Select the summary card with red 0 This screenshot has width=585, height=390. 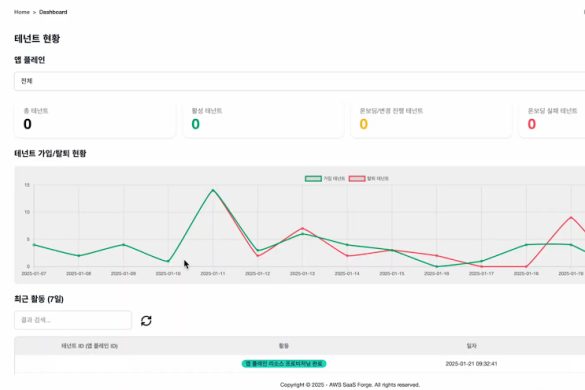(x=552, y=119)
